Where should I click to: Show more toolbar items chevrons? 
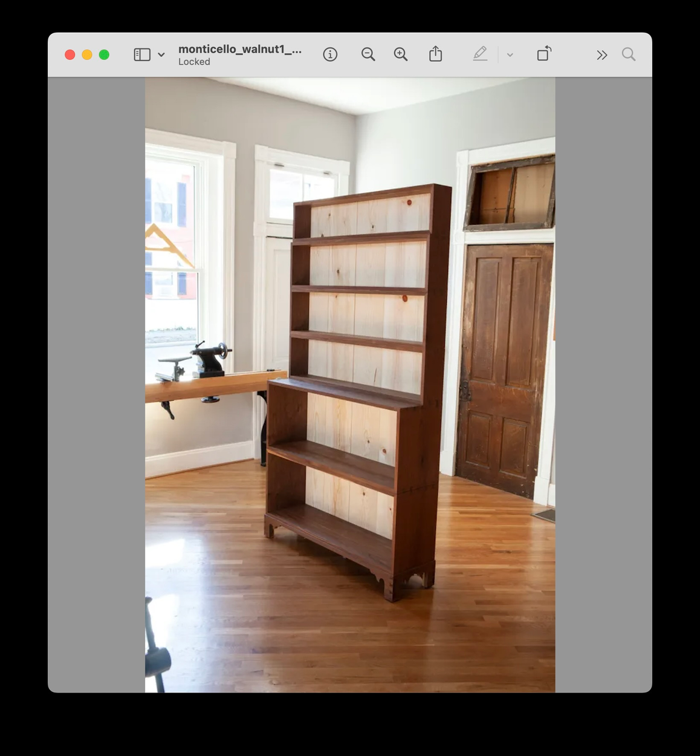tap(601, 55)
